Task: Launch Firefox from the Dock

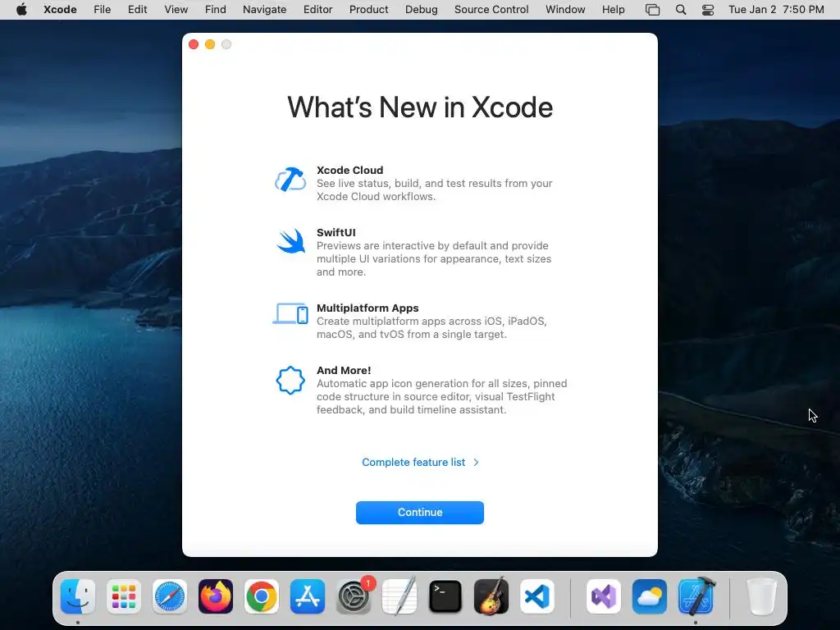Action: 216,596
